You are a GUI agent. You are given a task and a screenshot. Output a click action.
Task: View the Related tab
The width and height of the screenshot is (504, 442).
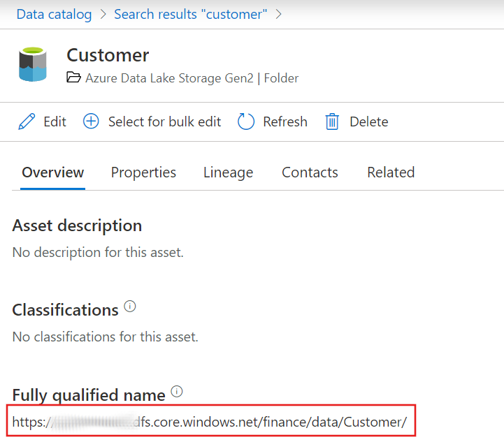tap(391, 172)
